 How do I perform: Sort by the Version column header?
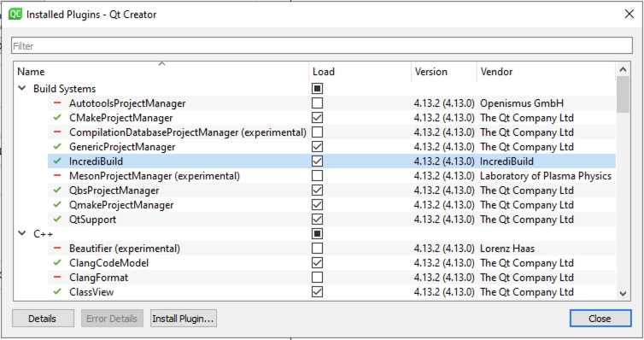444,71
